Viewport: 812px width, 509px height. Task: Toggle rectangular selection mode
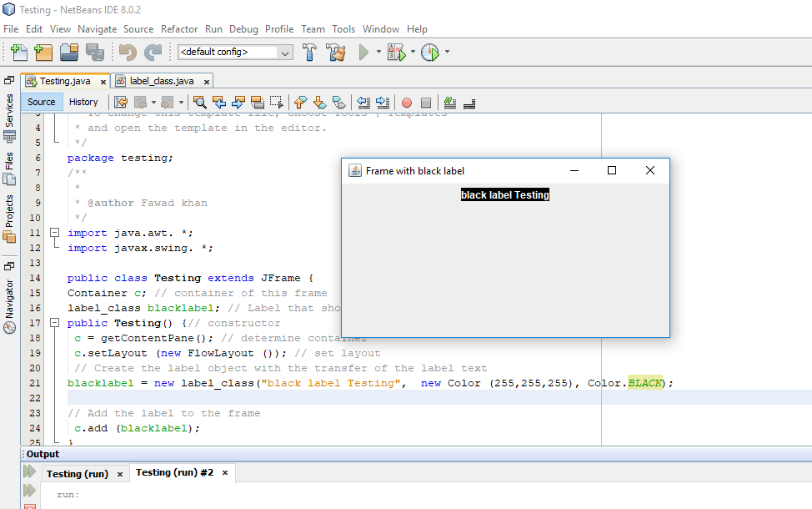coord(278,102)
